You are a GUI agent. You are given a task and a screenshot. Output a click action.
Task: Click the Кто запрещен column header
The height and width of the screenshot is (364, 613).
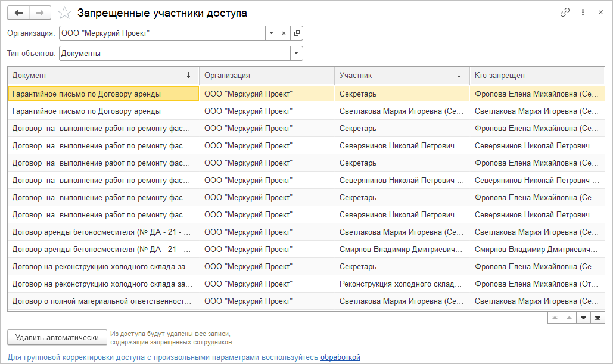tap(536, 76)
